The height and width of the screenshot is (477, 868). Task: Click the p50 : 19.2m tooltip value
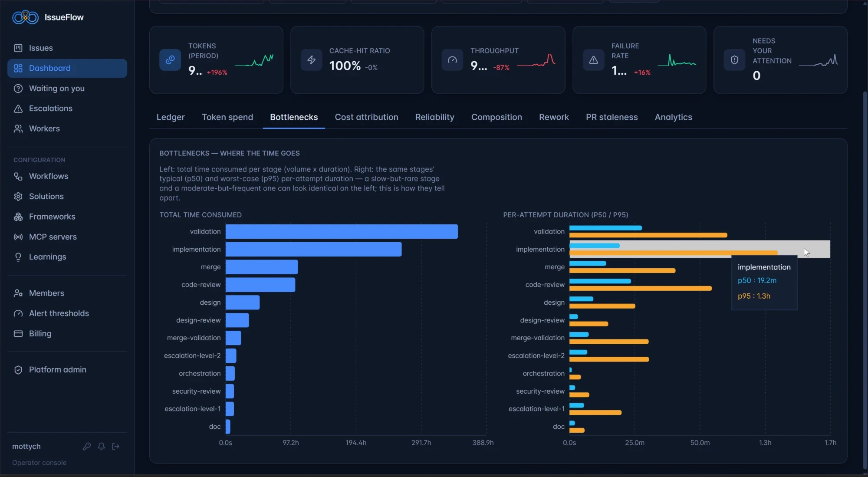[757, 280]
